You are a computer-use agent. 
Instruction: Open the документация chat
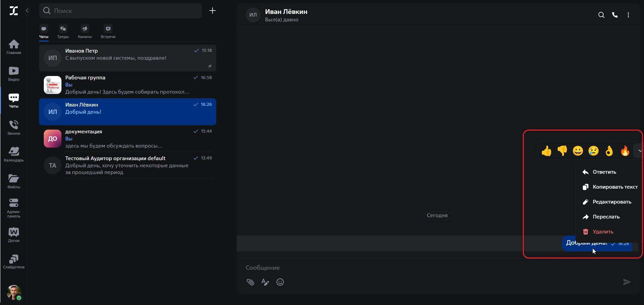128,138
